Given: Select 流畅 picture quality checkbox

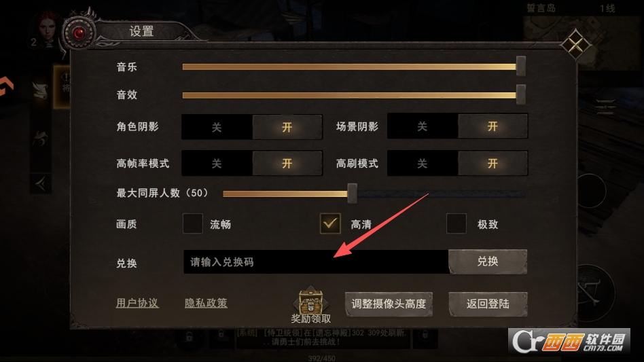Looking at the screenshot, I should 193,223.
